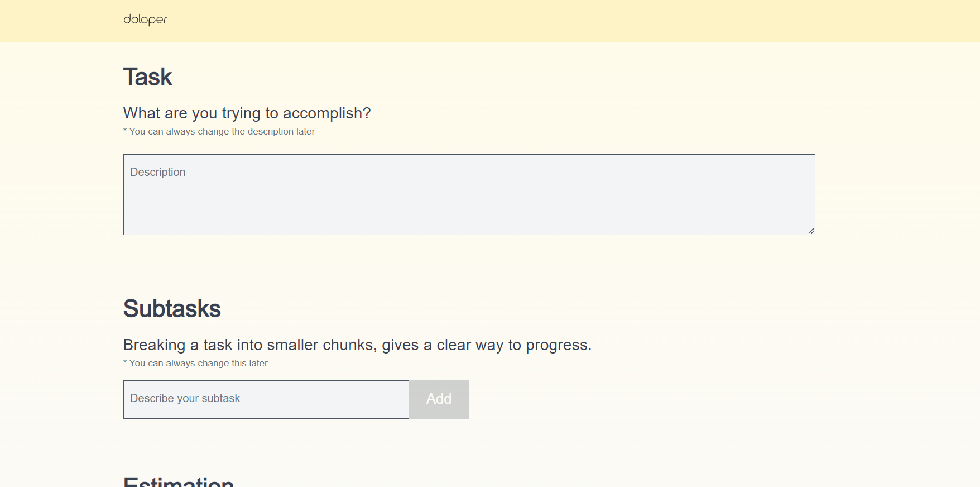This screenshot has width=980, height=487.
Task: Click the word "clear" in the subtasks tagline
Action: (453, 345)
